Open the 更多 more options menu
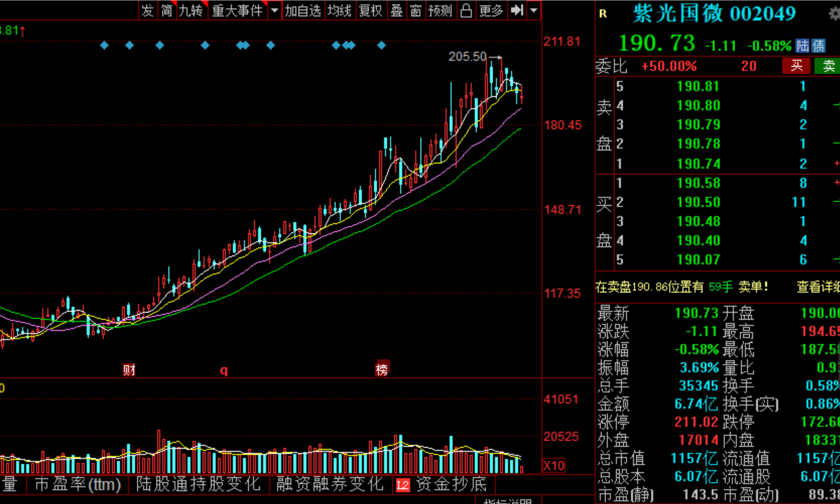Screen dimensions: 840x504 coord(491,10)
